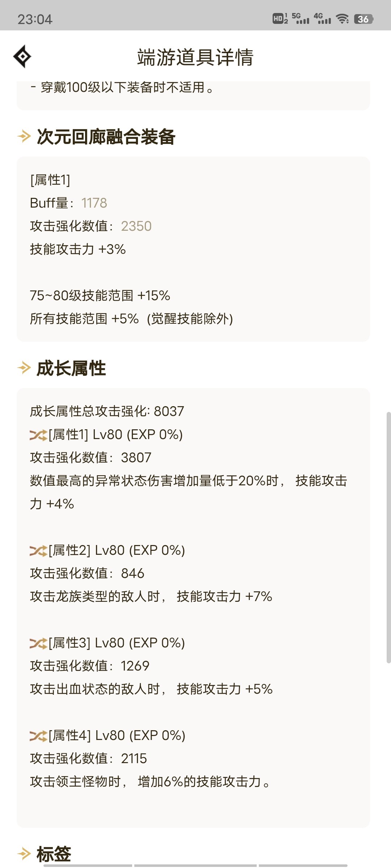Image resolution: width=391 pixels, height=868 pixels.
Task: Select the 标签 section heading
Action: [54, 854]
